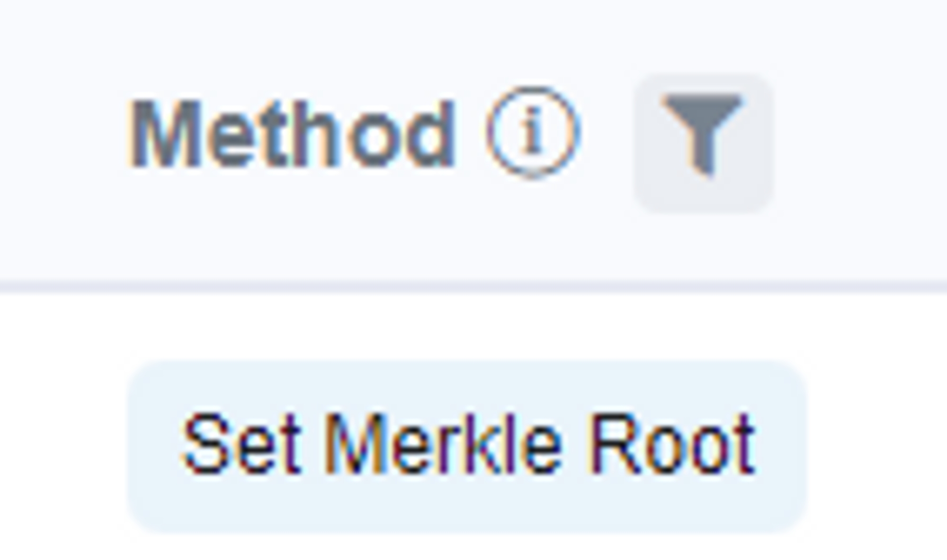This screenshot has height=560, width=947.
Task: Show the Method tooltip via circled i icon
Action: click(532, 132)
